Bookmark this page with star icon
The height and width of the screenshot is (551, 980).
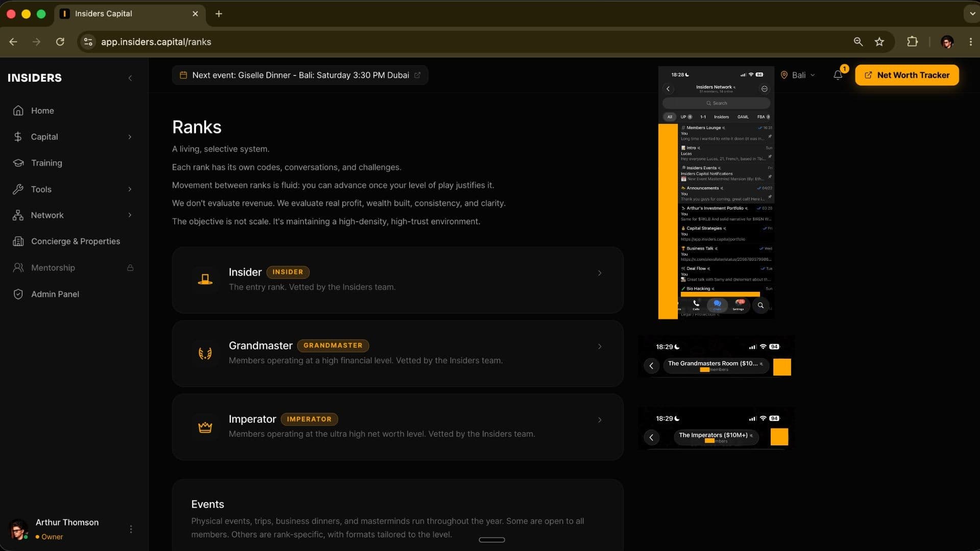pyautogui.click(x=879, y=42)
